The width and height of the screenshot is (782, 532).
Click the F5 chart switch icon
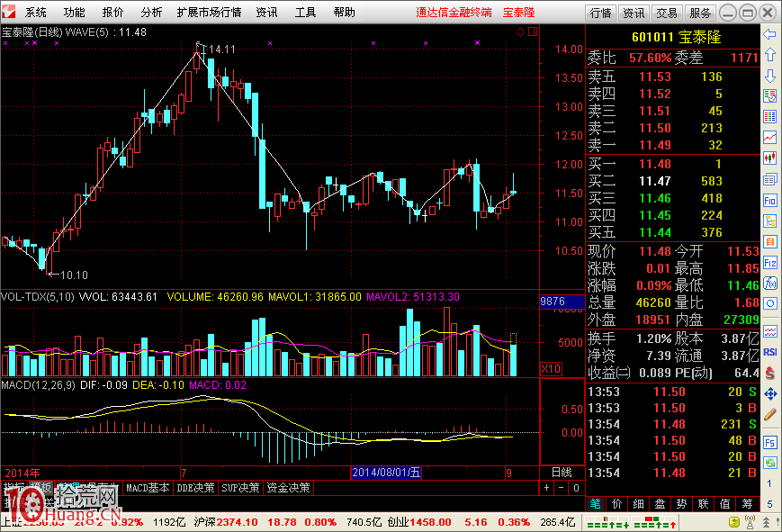770,442
